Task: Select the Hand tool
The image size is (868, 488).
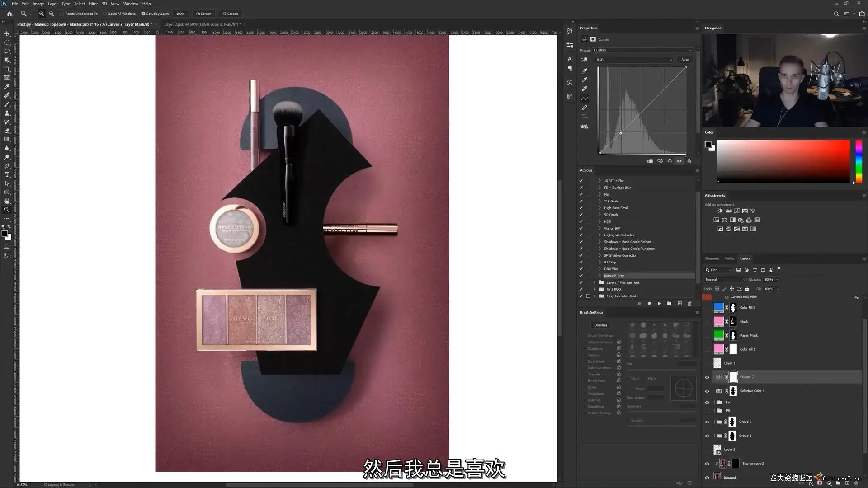Action: click(x=7, y=201)
